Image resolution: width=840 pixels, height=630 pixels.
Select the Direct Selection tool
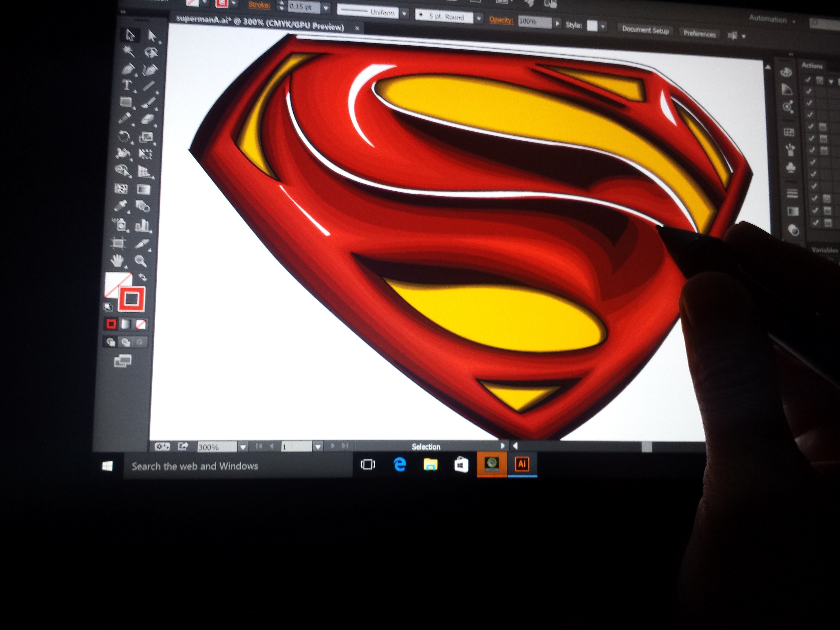pyautogui.click(x=152, y=36)
